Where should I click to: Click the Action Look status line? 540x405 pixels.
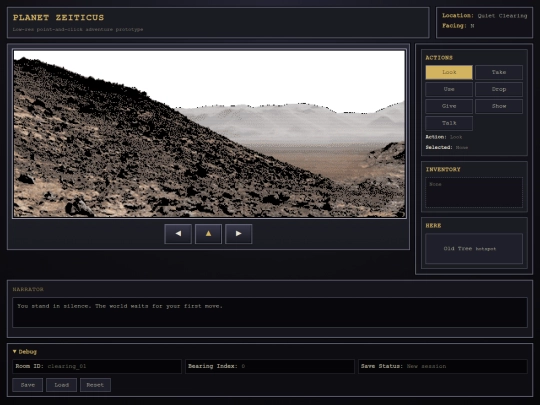444,137
